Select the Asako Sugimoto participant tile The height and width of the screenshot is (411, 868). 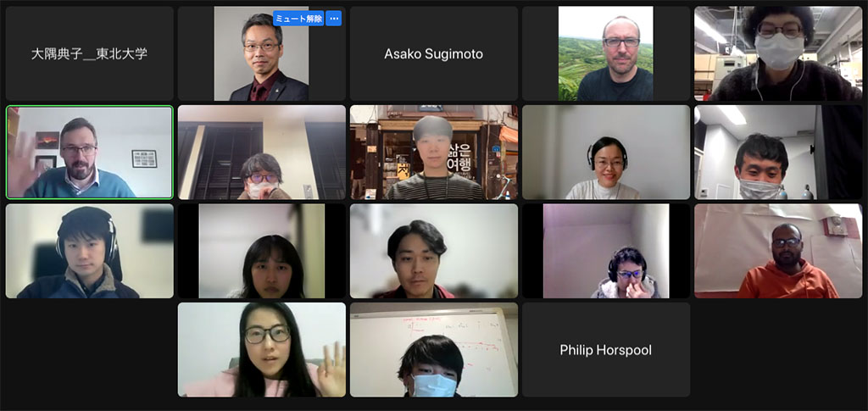[x=433, y=53]
